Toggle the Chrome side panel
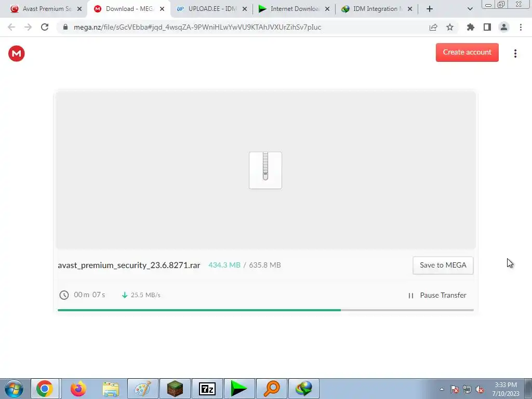 click(487, 27)
